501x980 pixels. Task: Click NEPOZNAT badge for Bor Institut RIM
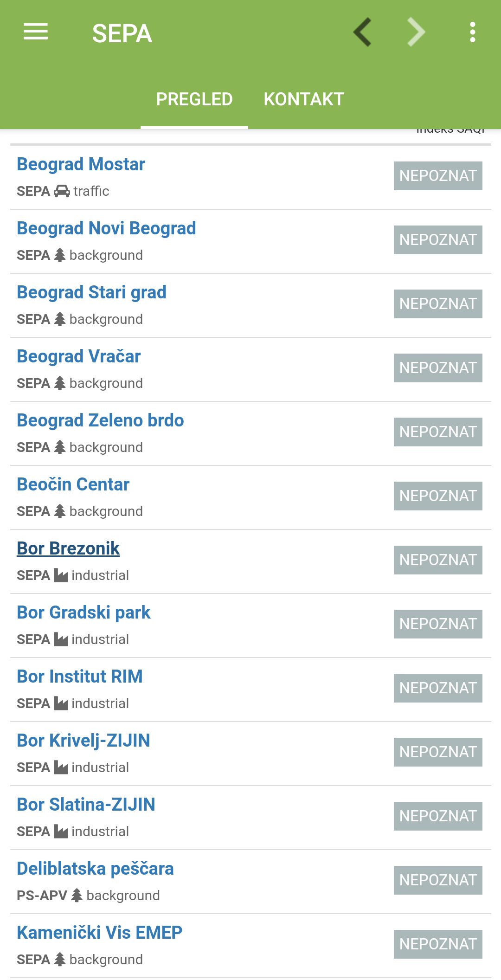pyautogui.click(x=438, y=688)
